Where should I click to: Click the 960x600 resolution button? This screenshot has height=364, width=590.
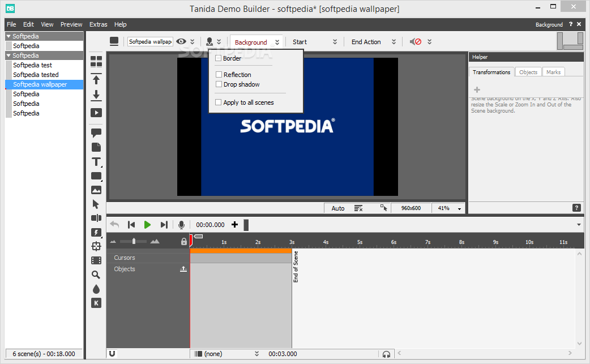coord(411,208)
